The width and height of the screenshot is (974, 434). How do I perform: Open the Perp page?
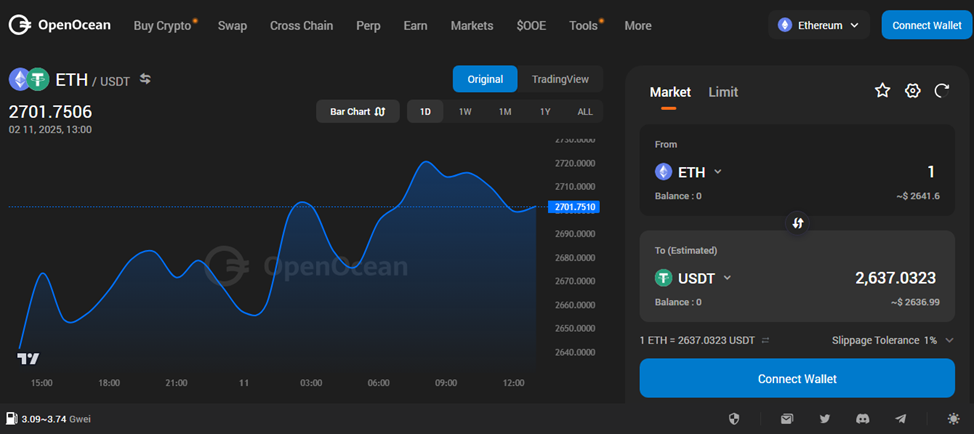[x=368, y=25]
